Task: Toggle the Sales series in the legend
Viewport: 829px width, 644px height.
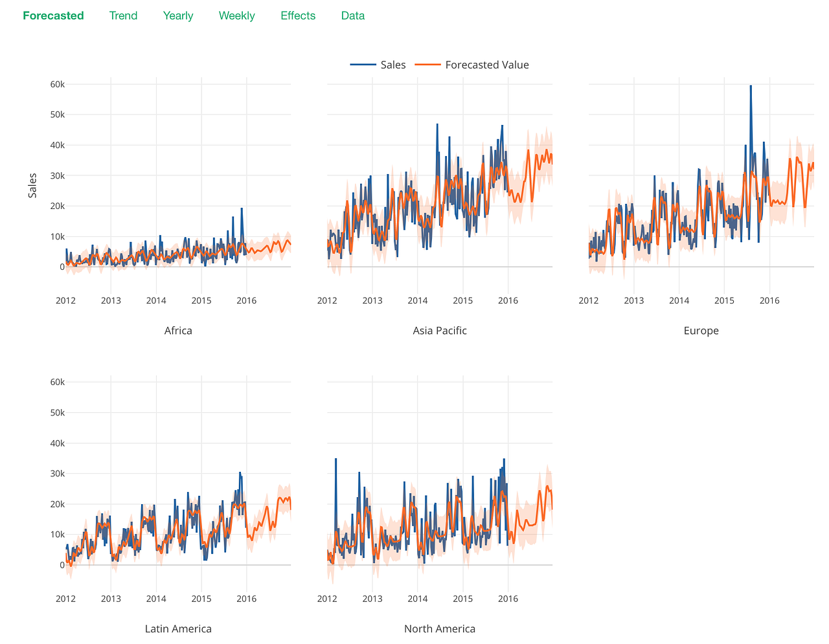Action: pyautogui.click(x=392, y=65)
